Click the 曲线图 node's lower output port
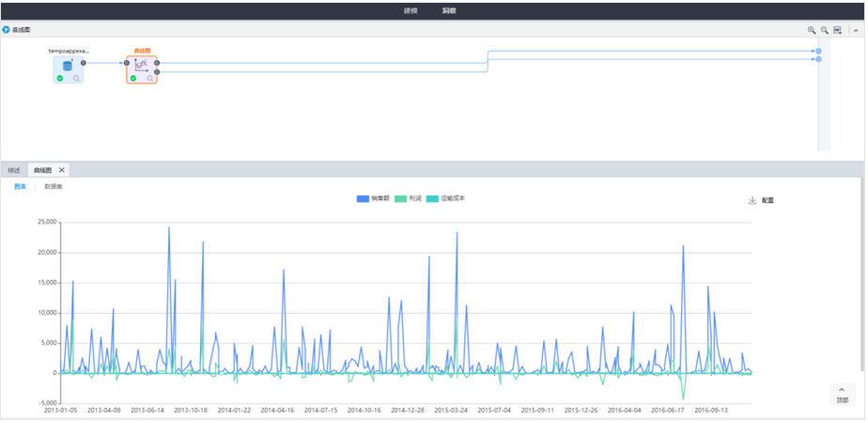This screenshot has height=423, width=868. tap(157, 72)
